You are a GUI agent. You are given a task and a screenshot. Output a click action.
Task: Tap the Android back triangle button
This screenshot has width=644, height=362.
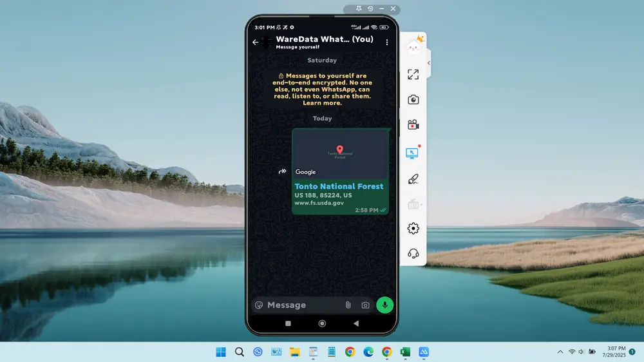(x=356, y=323)
